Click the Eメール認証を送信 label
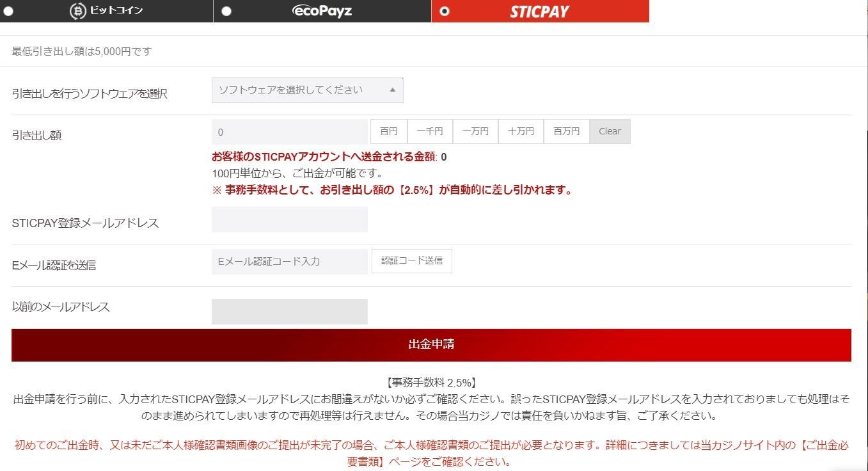This screenshot has width=868, height=471. 54,265
